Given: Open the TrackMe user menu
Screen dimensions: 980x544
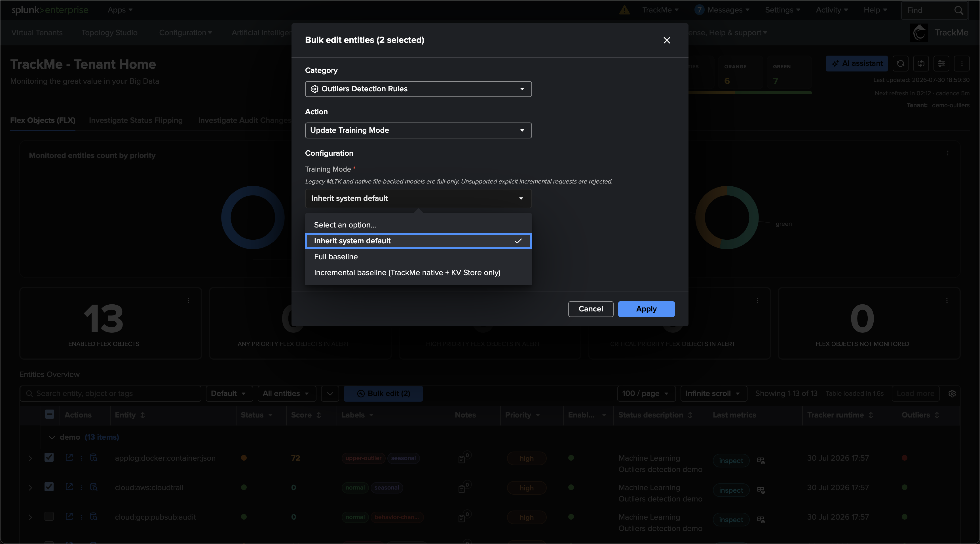Looking at the screenshot, I should click(x=660, y=10).
